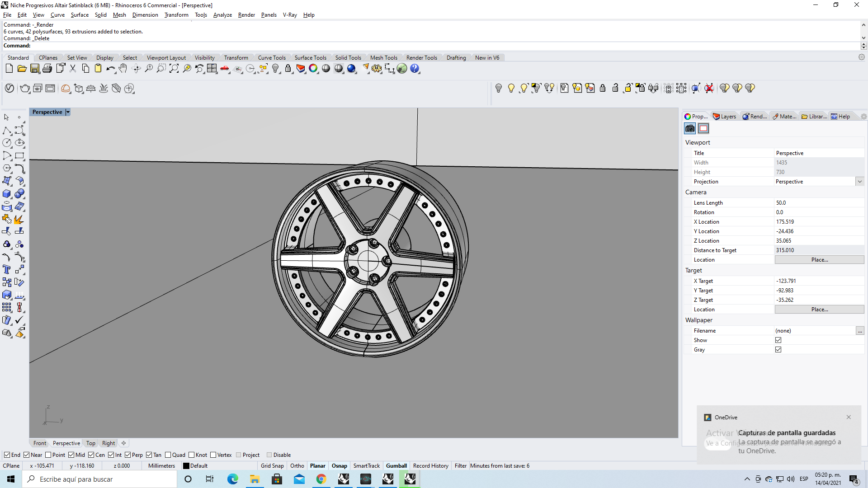Cut selection with the scissors icon

[73, 69]
